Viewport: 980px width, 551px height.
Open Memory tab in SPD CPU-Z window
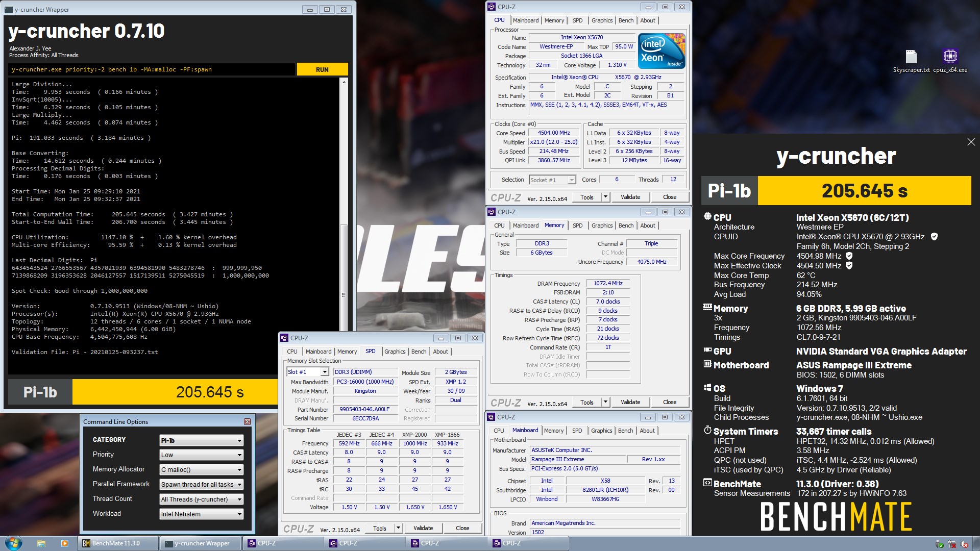click(347, 352)
